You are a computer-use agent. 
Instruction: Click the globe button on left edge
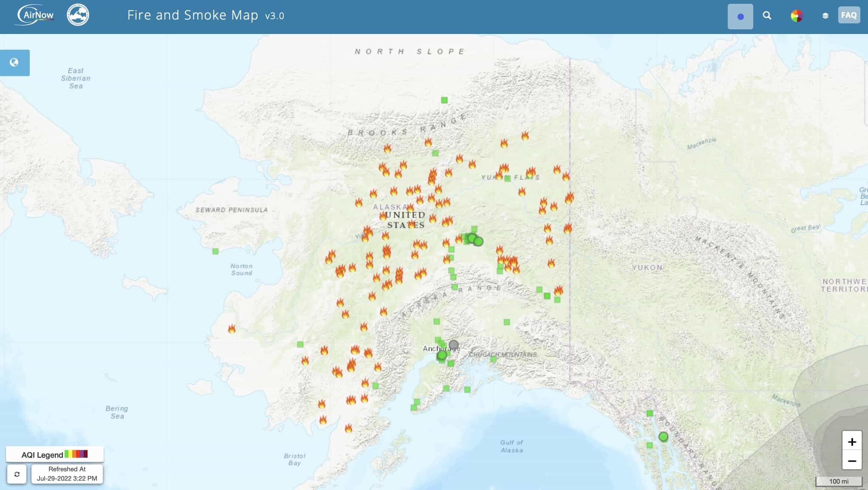(x=14, y=62)
